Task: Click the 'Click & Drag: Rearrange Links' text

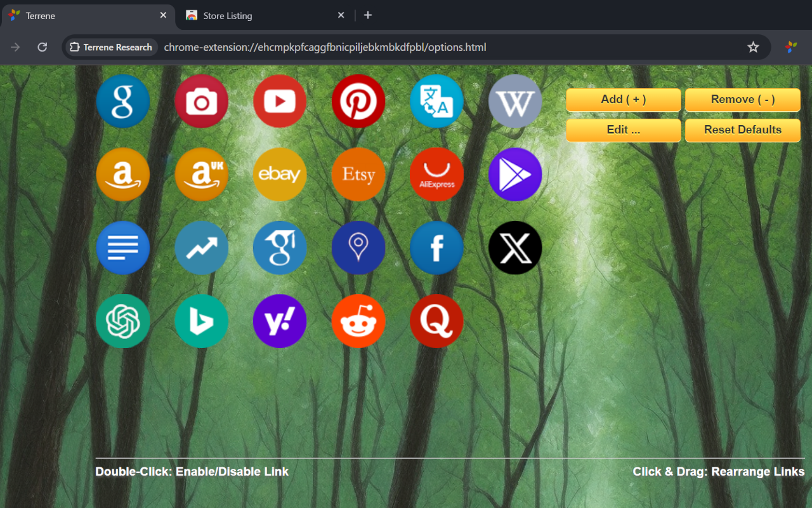Action: tap(719, 472)
